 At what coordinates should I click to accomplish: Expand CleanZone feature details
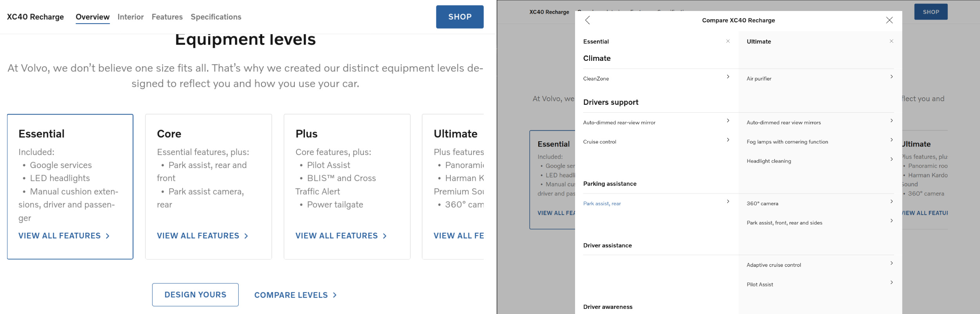click(728, 77)
